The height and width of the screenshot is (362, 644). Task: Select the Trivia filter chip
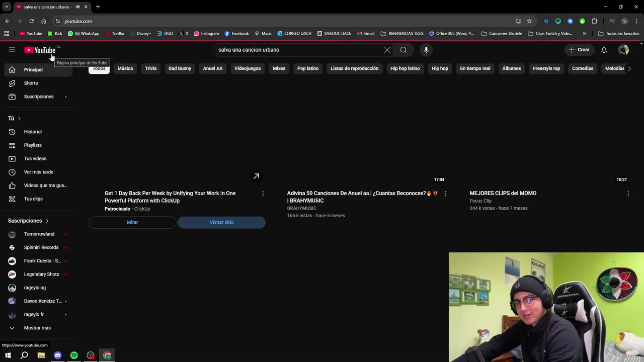coord(151,68)
